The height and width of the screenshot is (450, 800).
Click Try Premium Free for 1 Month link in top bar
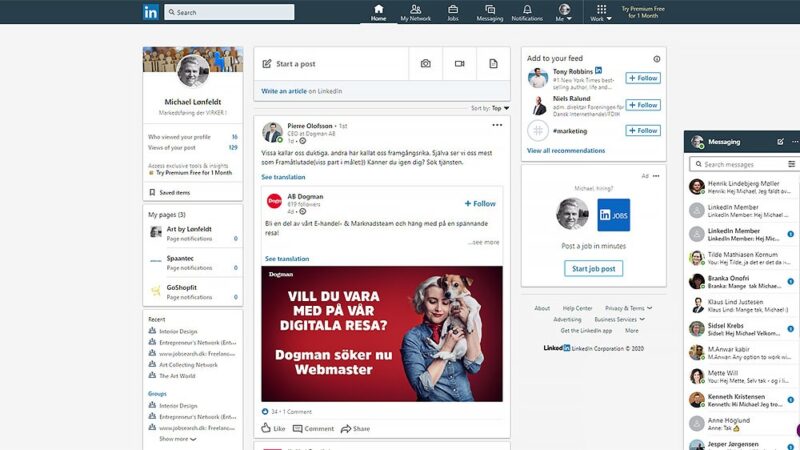tap(643, 12)
